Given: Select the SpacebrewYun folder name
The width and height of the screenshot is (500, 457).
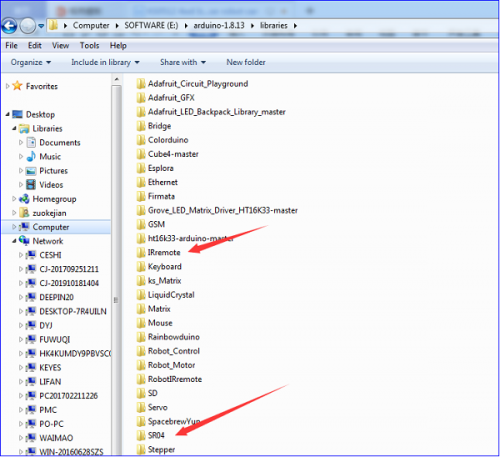Looking at the screenshot, I should click(174, 421).
